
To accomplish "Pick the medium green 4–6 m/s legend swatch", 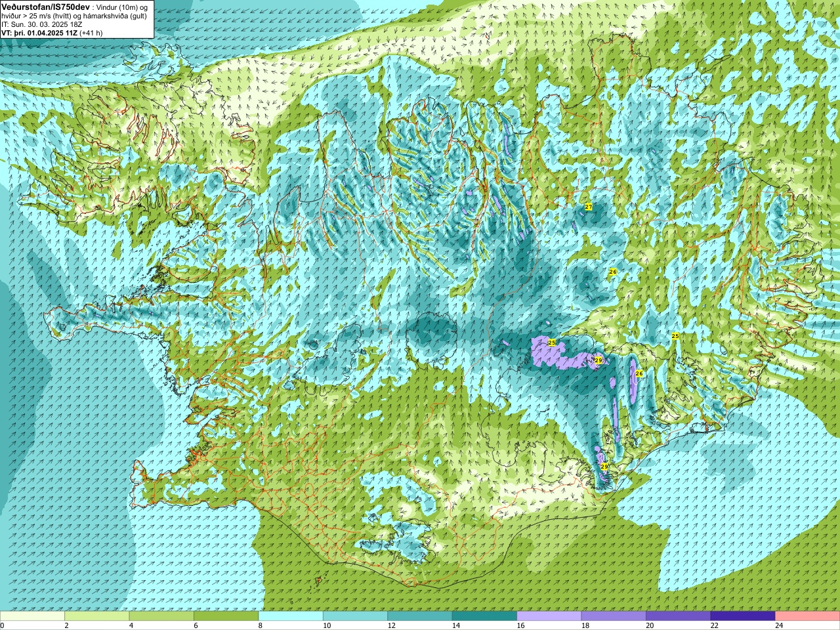I will click(x=161, y=616).
